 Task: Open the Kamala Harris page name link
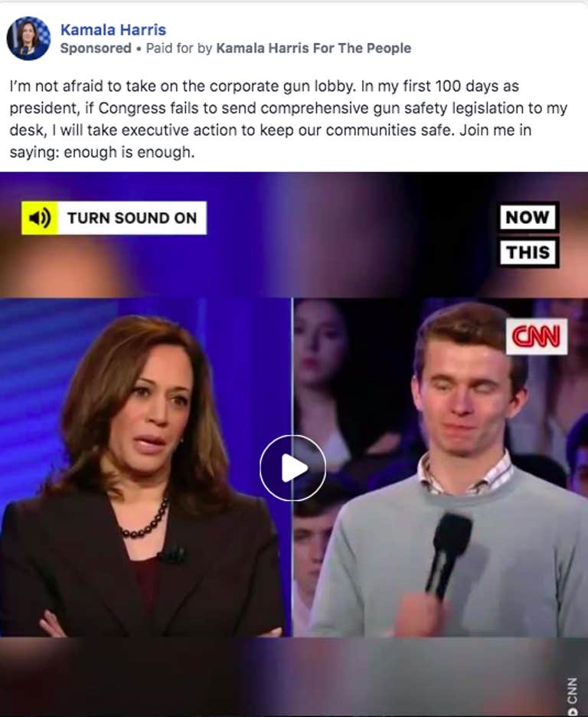pyautogui.click(x=113, y=30)
